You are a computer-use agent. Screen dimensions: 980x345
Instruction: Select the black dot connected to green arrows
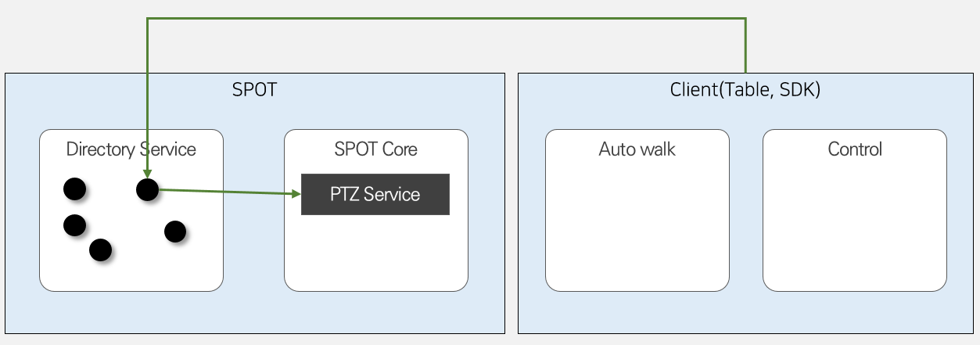147,189
